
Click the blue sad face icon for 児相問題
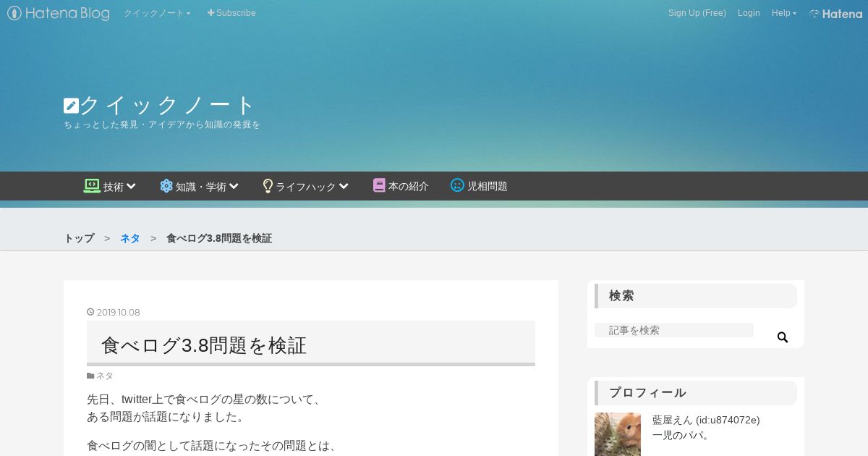click(457, 185)
